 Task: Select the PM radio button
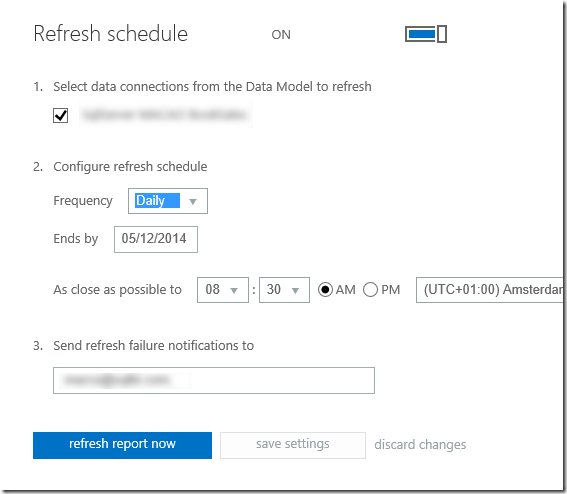(370, 290)
